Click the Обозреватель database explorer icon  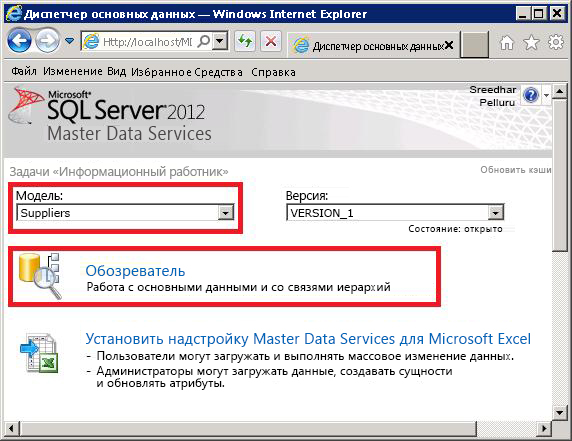pos(40,276)
